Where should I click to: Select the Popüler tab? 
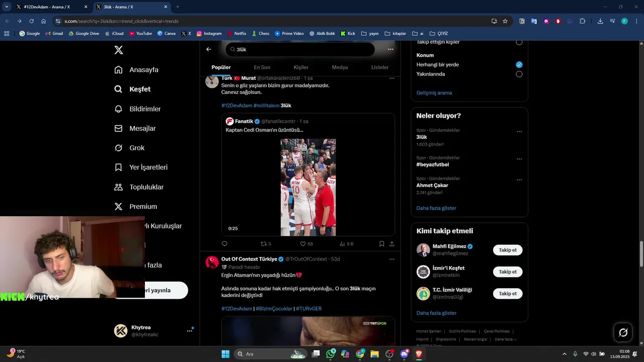coord(221,67)
